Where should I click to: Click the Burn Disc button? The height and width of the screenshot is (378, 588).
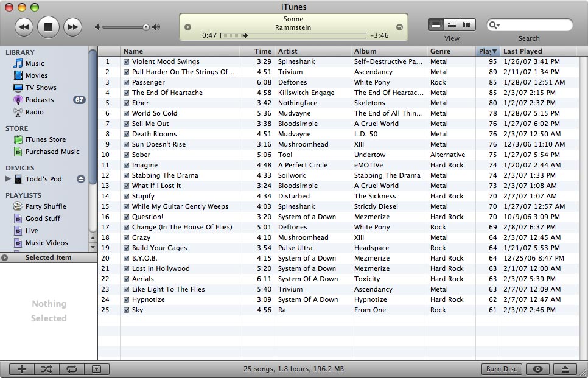click(x=502, y=369)
